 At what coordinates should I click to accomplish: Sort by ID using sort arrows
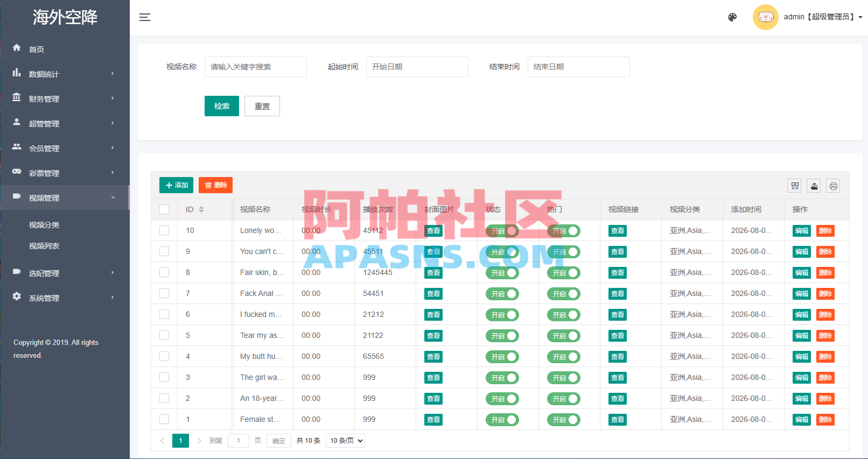[201, 209]
